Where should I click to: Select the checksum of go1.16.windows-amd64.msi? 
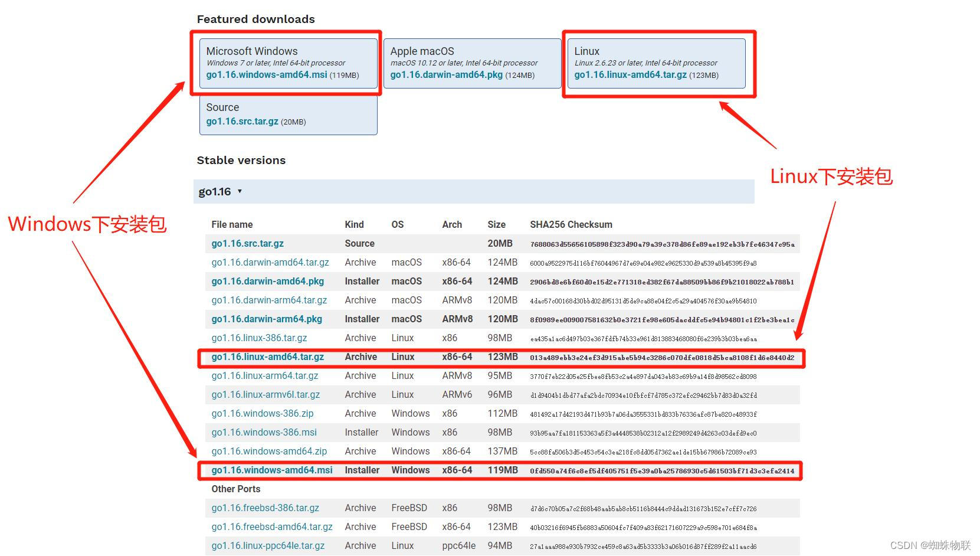[x=662, y=470]
